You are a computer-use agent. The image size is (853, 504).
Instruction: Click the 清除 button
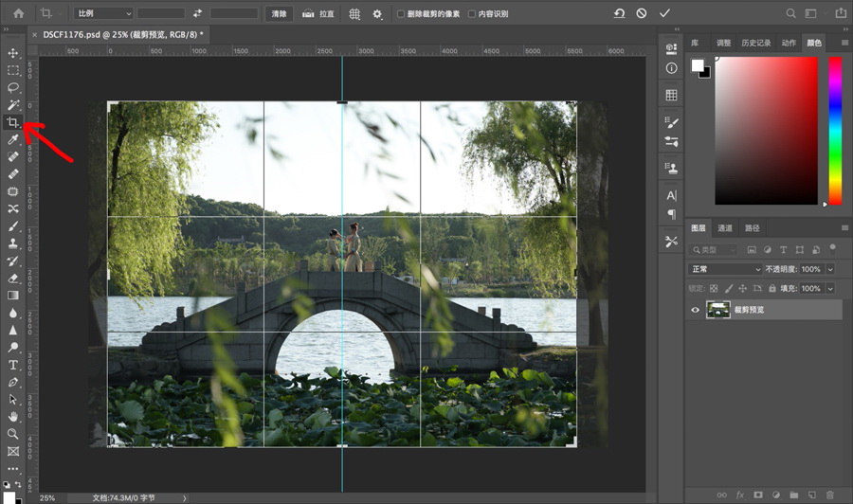point(278,14)
